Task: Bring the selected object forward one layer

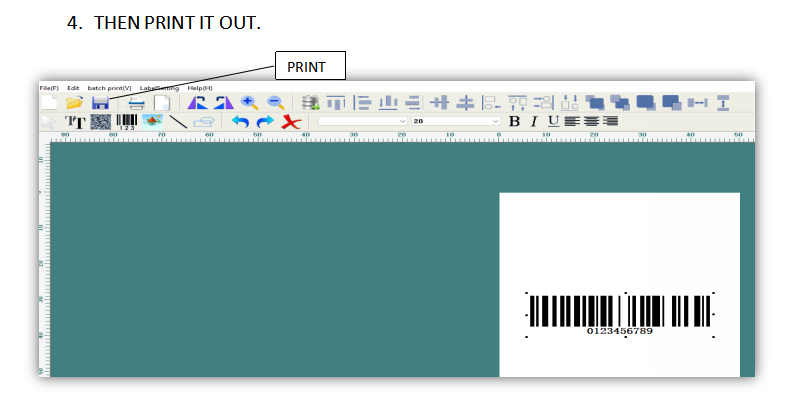Action: 595,103
